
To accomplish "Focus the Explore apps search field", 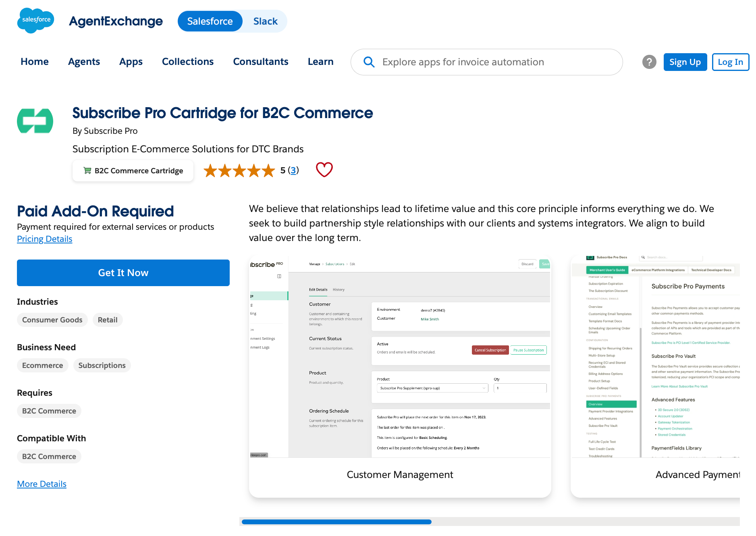I will (486, 62).
